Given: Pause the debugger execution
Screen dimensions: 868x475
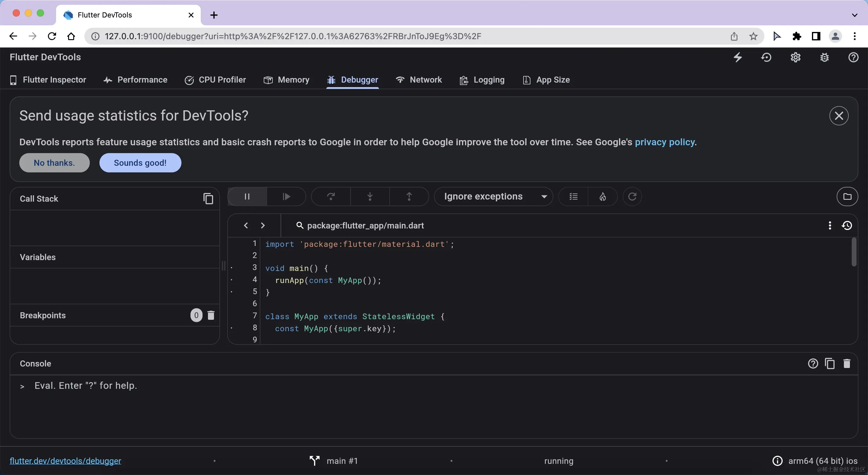Looking at the screenshot, I should point(247,197).
